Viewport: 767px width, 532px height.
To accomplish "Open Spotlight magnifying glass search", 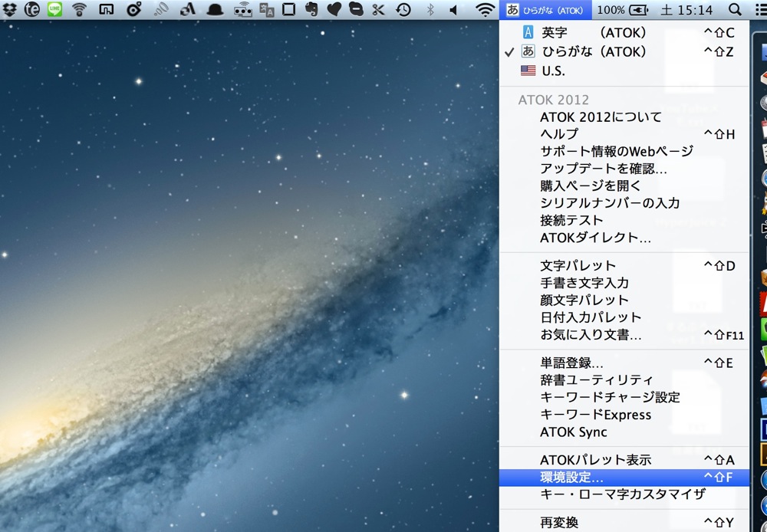I will (735, 9).
